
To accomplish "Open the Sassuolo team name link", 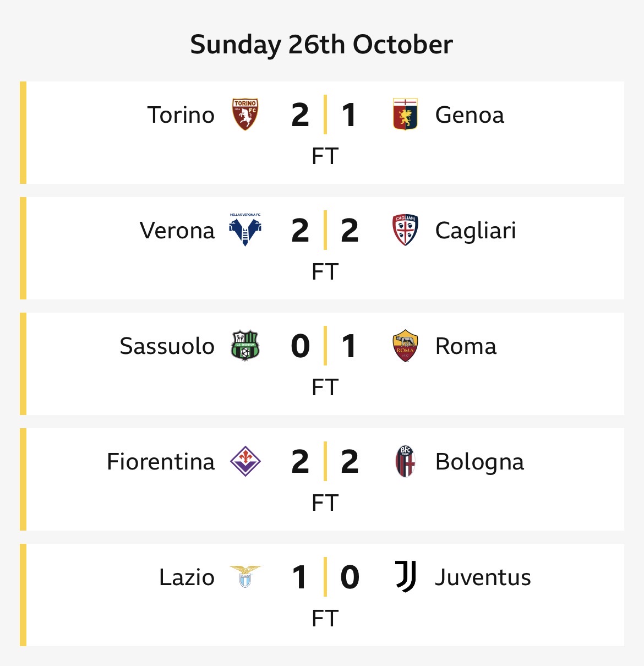I will (x=167, y=346).
